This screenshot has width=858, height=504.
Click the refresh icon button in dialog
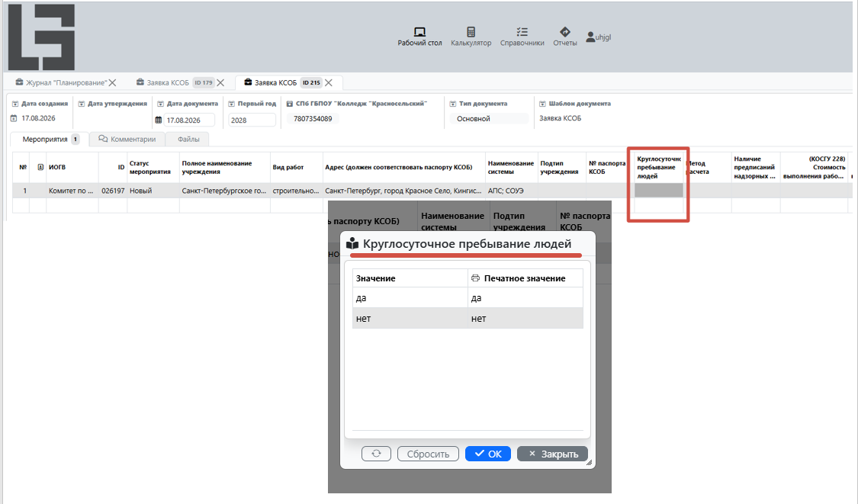click(376, 454)
